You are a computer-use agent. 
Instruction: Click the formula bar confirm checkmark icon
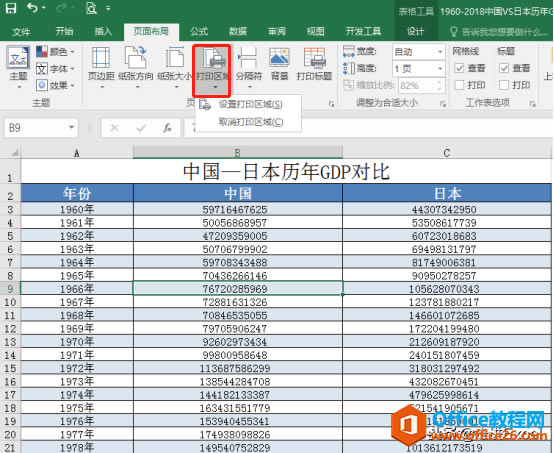point(141,128)
